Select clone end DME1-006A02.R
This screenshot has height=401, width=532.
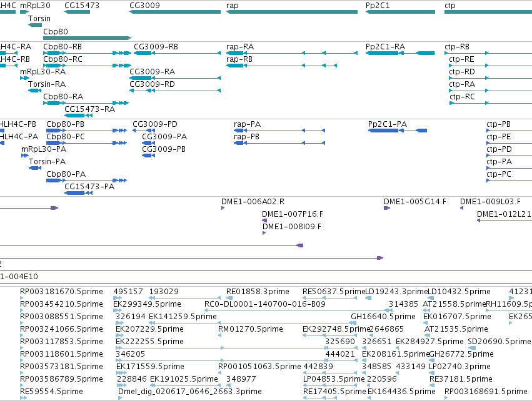[x=253, y=202]
